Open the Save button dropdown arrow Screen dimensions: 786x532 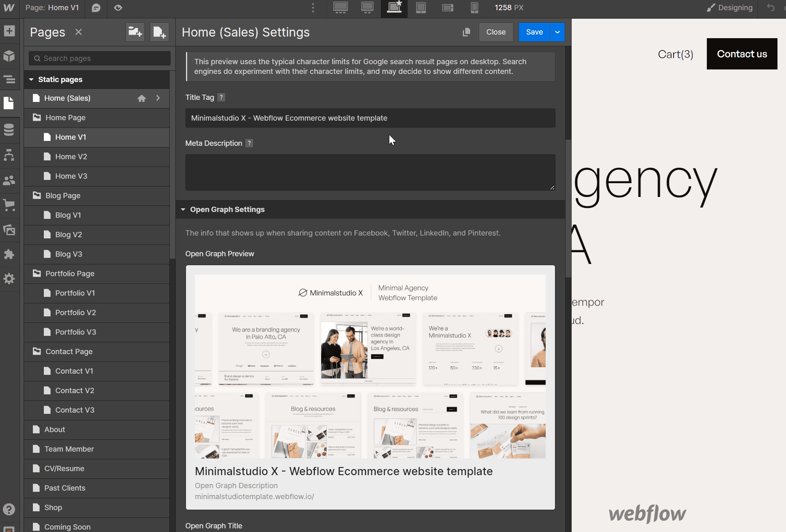[x=557, y=32]
